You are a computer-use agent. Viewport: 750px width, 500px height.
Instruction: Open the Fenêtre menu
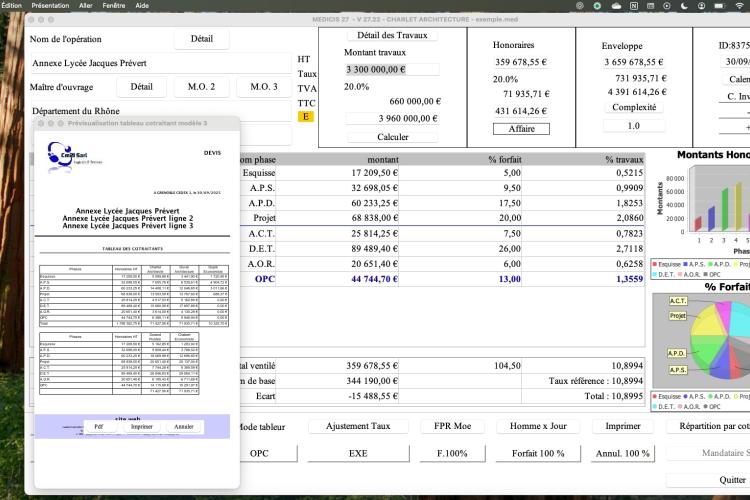tap(114, 6)
